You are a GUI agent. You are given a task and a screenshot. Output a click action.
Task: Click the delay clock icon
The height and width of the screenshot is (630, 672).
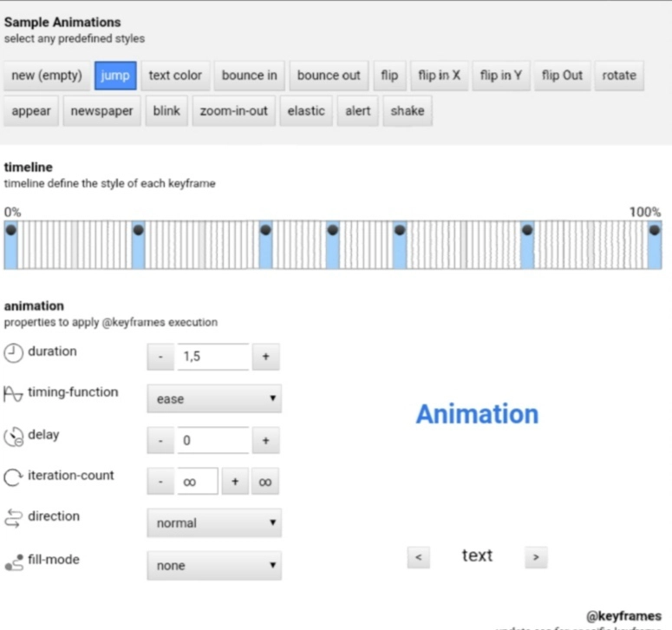click(x=14, y=436)
